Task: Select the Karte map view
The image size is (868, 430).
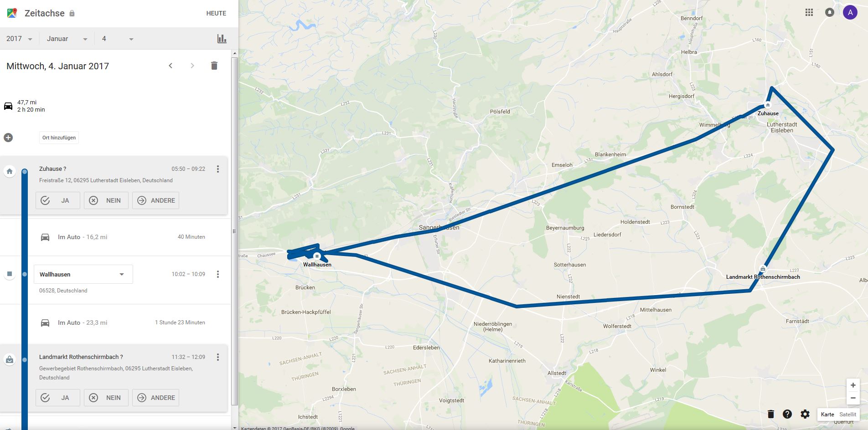Action: 827,415
